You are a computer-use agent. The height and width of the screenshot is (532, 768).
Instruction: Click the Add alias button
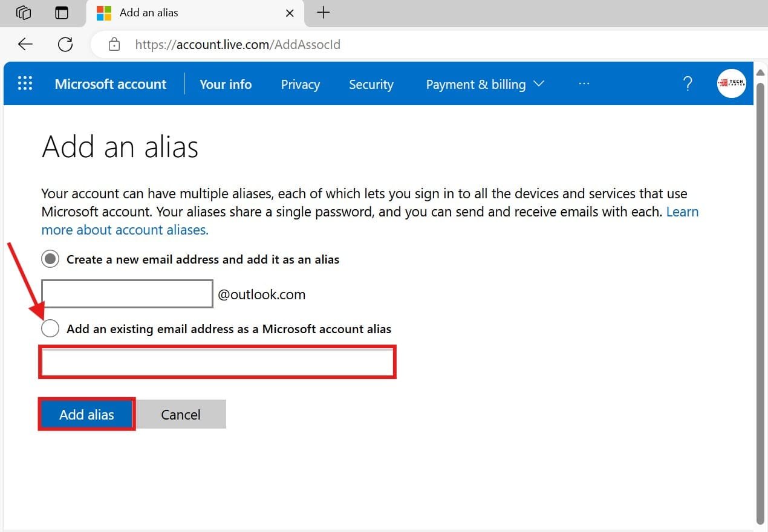pyautogui.click(x=86, y=415)
